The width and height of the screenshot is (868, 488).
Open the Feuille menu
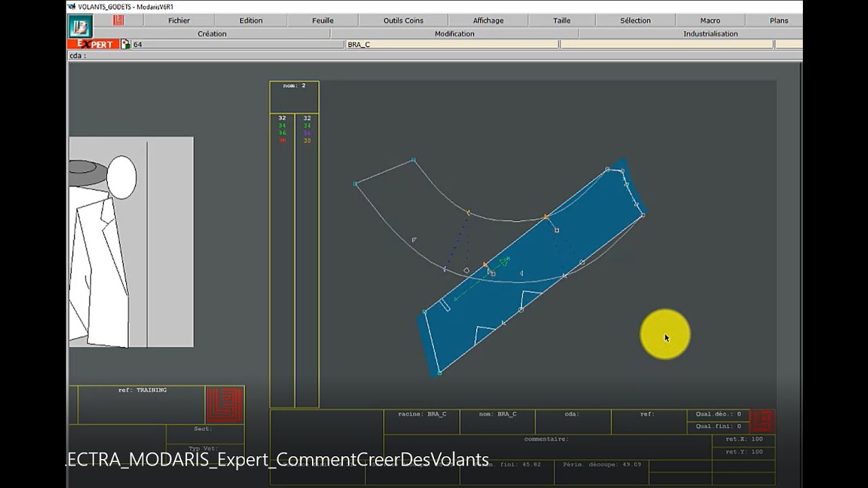(x=323, y=20)
